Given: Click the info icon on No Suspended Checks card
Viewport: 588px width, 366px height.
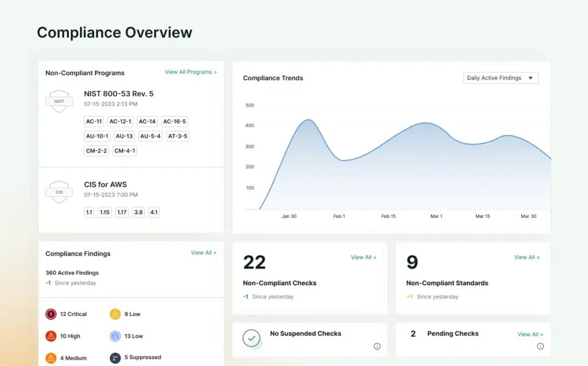Looking at the screenshot, I should click(x=377, y=346).
